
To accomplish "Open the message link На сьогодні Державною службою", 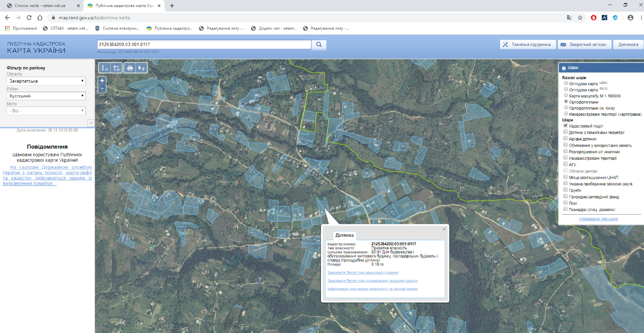I will 47,175.
